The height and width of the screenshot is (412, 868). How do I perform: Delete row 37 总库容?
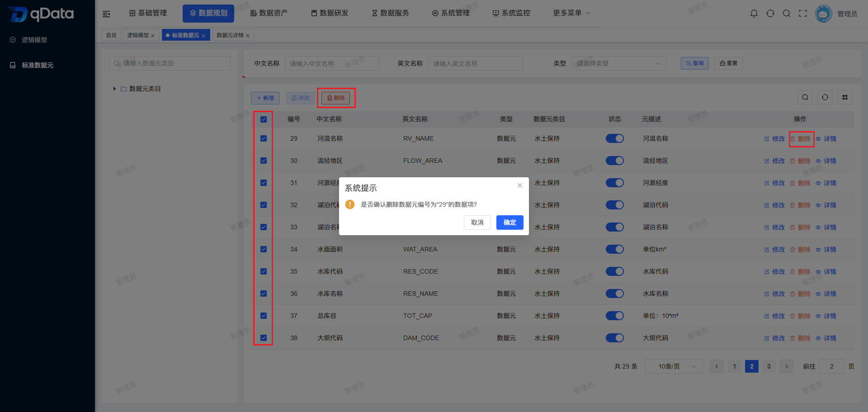800,316
